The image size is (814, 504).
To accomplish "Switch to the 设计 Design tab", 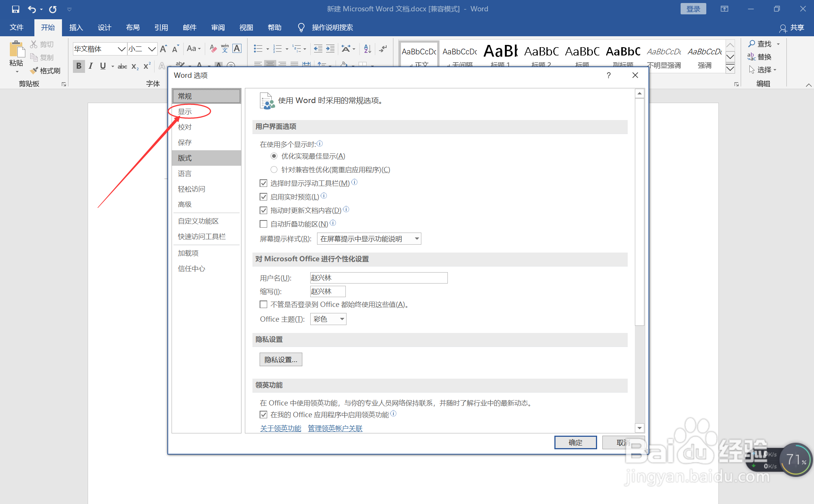I will pos(104,28).
